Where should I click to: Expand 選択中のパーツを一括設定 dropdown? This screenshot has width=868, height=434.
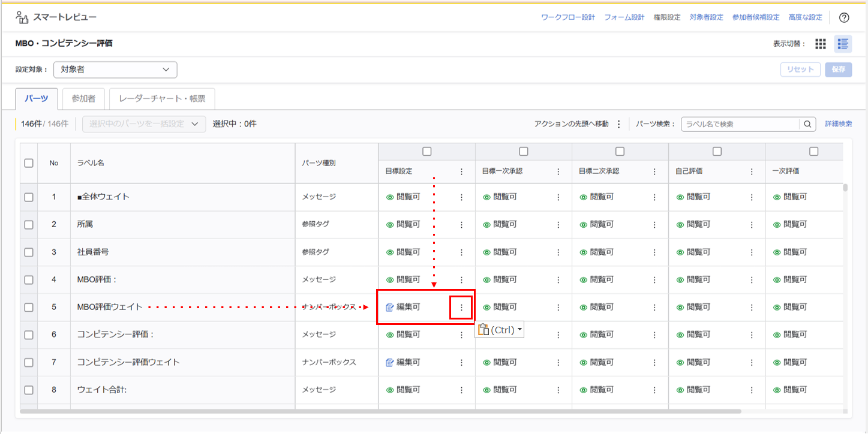coord(144,124)
